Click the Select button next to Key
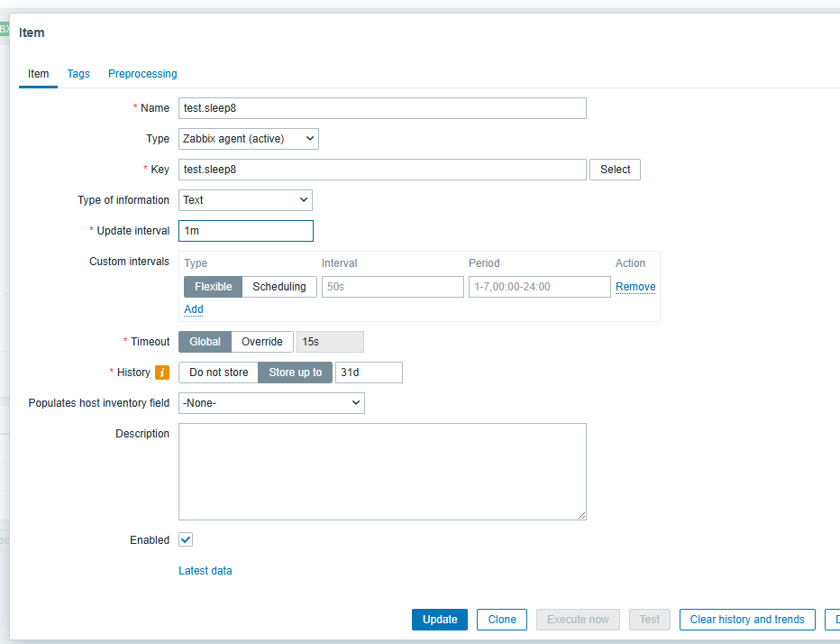840x644 pixels. point(615,170)
